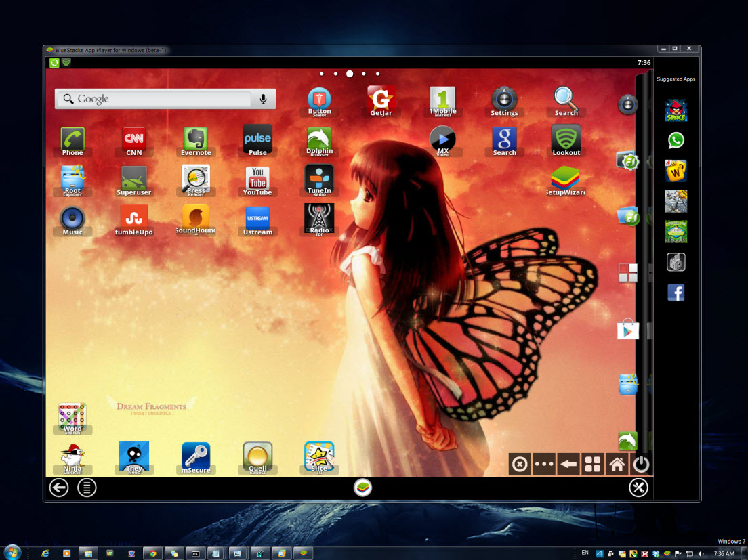Image resolution: width=748 pixels, height=560 pixels.
Task: Open the mSecure app
Action: pos(196,458)
